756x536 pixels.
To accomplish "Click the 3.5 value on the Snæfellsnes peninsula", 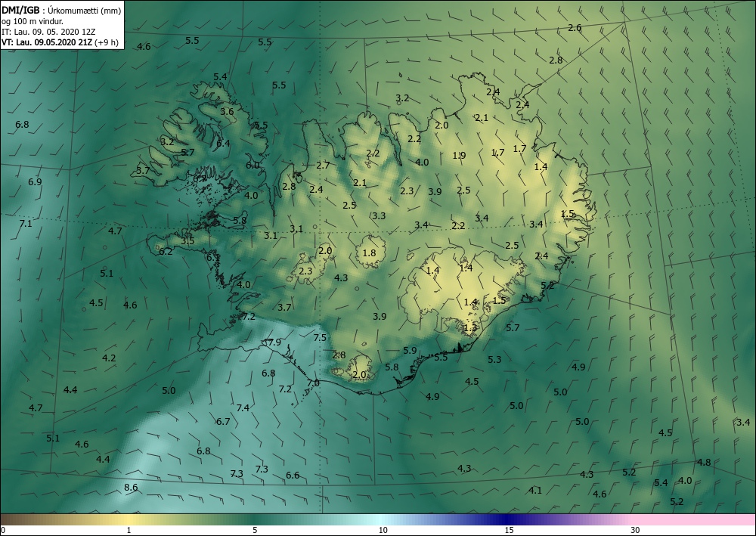I will click(x=187, y=240).
